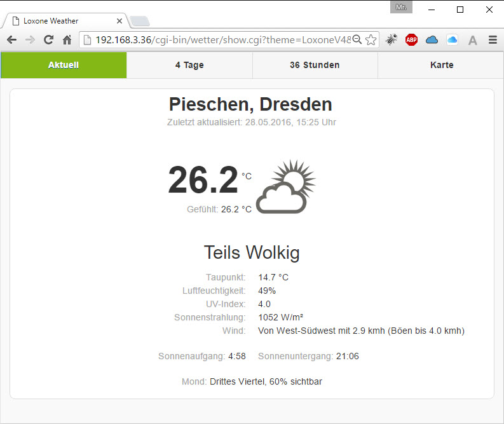The width and height of the screenshot is (504, 424).
Task: Click the Taupunkt label
Action: click(x=226, y=277)
